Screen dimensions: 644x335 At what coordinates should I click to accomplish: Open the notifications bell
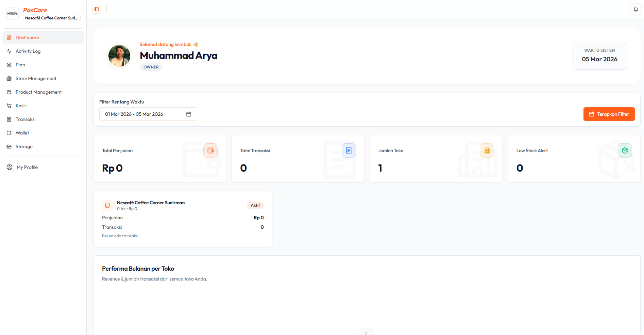[635, 9]
